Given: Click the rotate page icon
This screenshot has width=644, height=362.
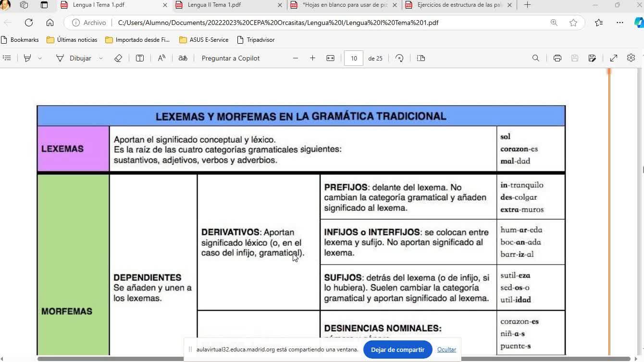Looking at the screenshot, I should (399, 58).
